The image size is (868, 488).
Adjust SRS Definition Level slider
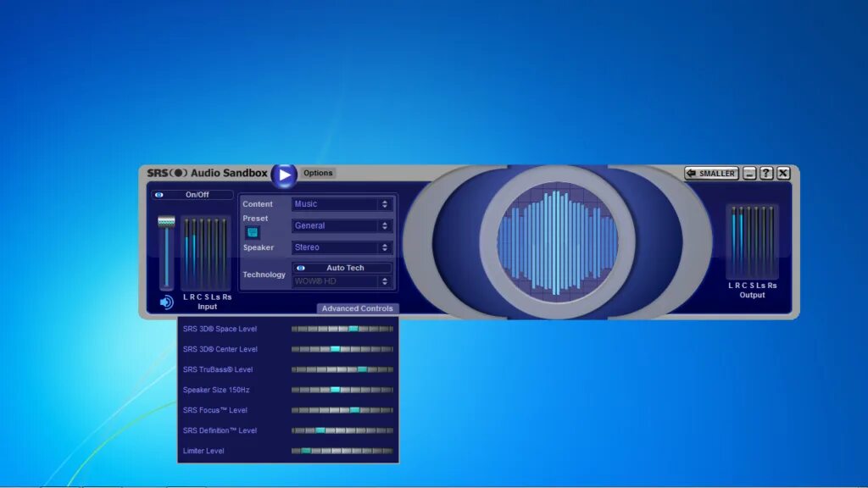[x=342, y=430]
